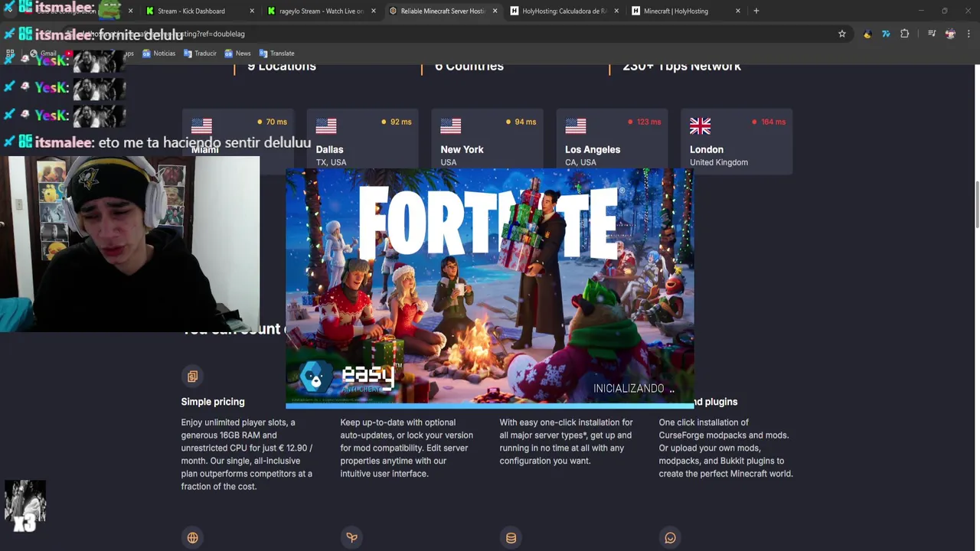
Task: Open the Chrome three-dot menu
Action: (x=969, y=34)
